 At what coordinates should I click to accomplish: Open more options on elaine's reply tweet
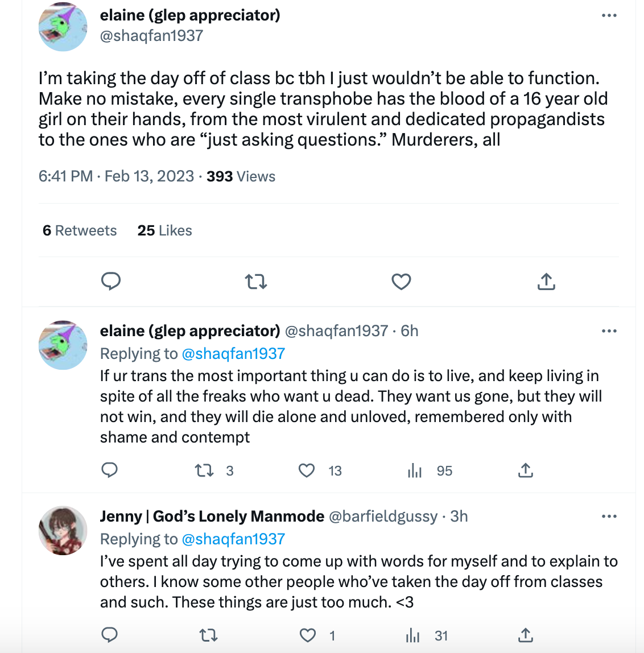click(609, 331)
